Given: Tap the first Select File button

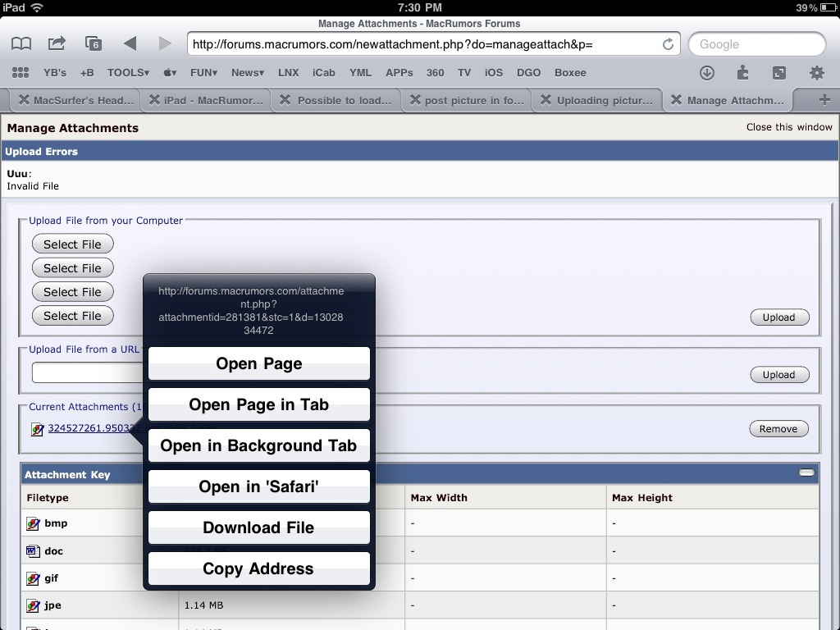Looking at the screenshot, I should [72, 244].
